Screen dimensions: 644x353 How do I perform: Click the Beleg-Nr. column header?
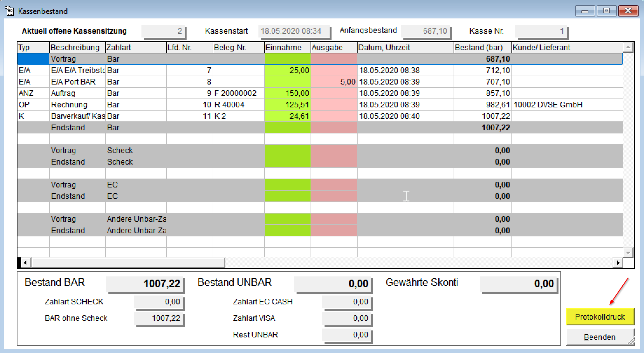point(239,47)
